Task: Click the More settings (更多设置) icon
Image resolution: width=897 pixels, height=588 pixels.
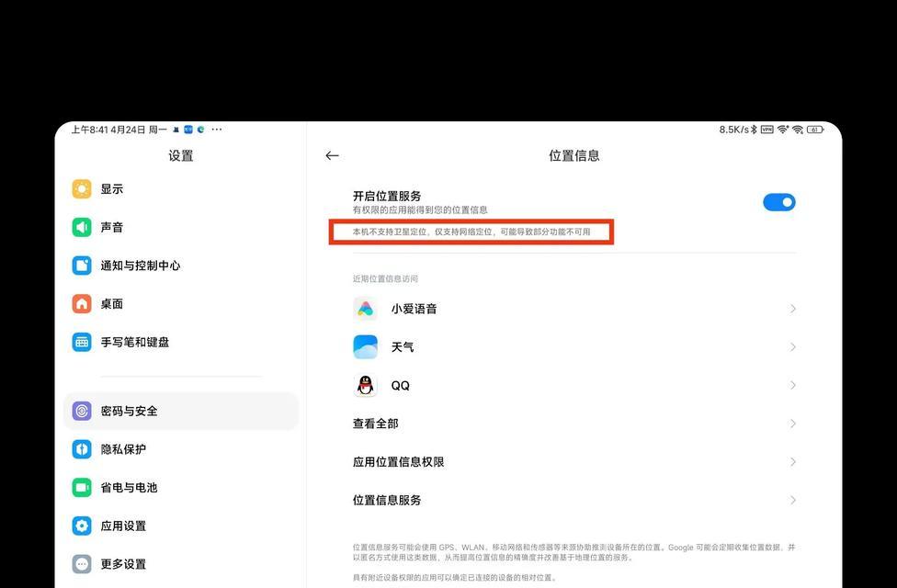Action: tap(82, 564)
